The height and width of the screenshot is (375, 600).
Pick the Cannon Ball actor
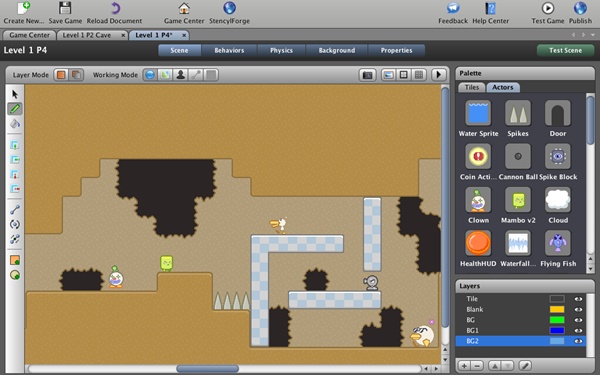point(518,156)
